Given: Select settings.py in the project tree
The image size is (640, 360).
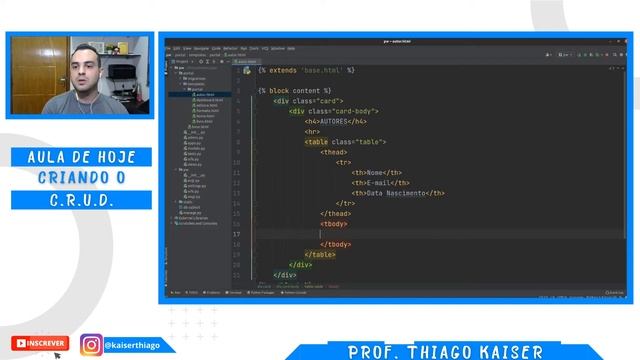Looking at the screenshot, I should pyautogui.click(x=195, y=186).
